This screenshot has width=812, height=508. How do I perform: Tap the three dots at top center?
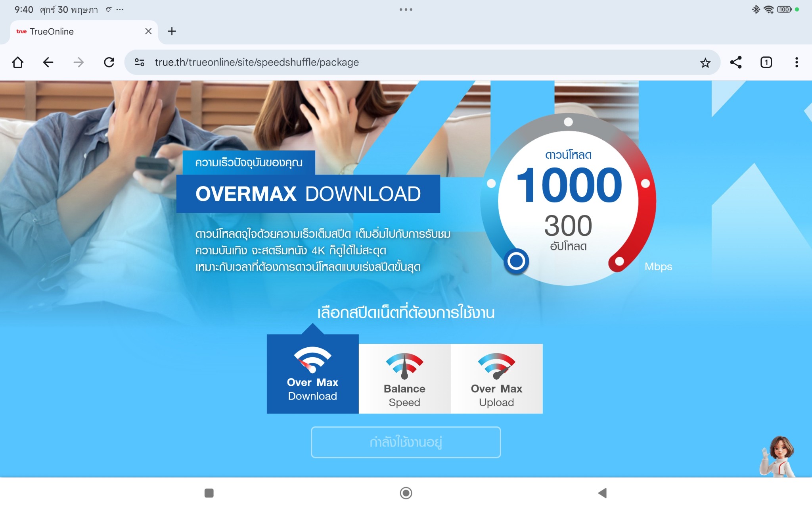(x=406, y=10)
